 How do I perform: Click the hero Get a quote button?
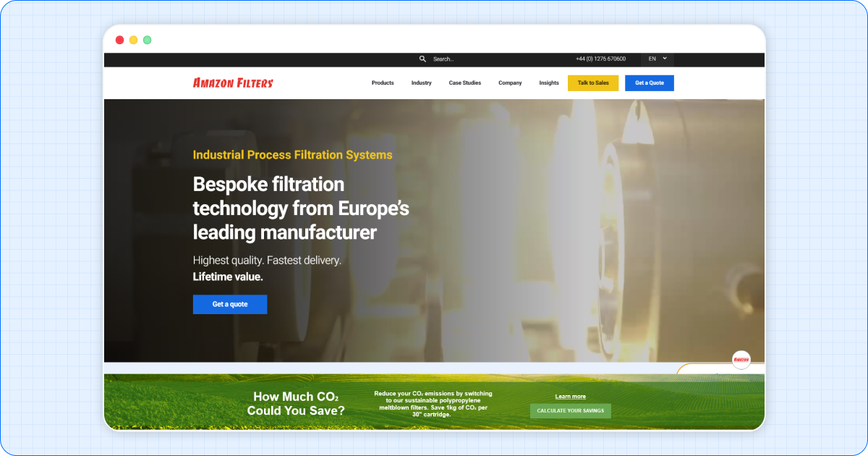(230, 305)
